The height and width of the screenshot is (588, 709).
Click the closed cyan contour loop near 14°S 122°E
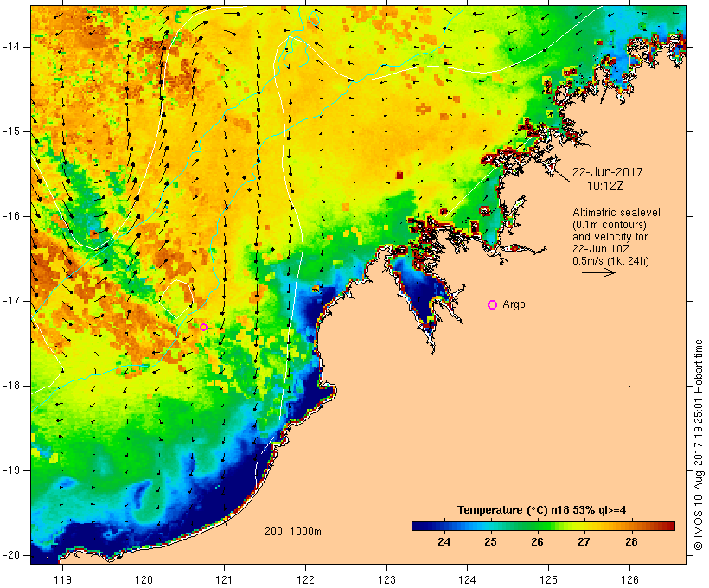click(x=297, y=52)
